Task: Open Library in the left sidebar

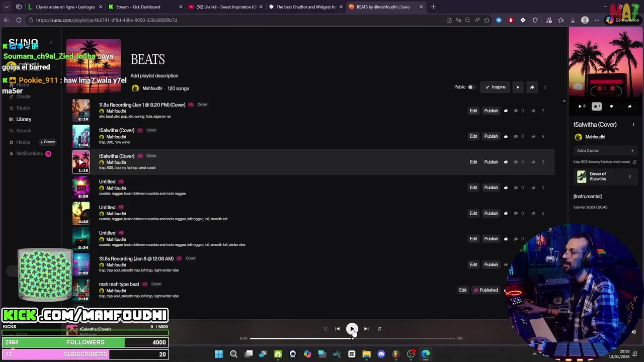Action: [24, 119]
